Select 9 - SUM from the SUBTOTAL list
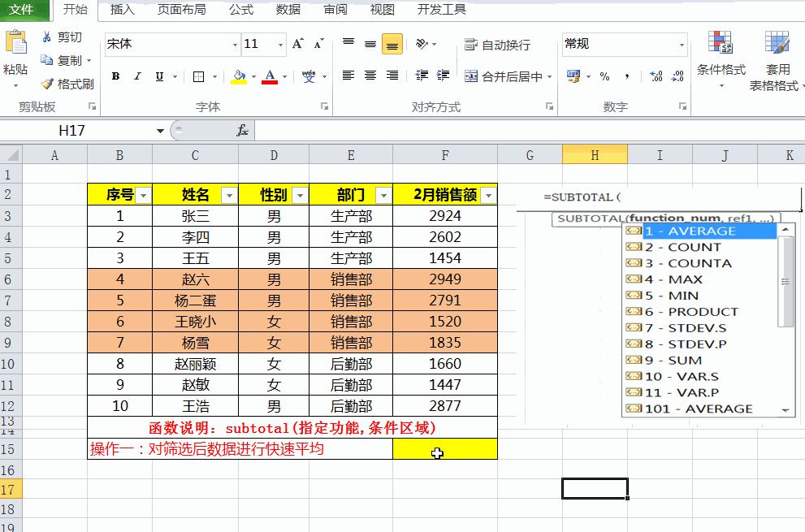This screenshot has height=532, width=805. 674,360
